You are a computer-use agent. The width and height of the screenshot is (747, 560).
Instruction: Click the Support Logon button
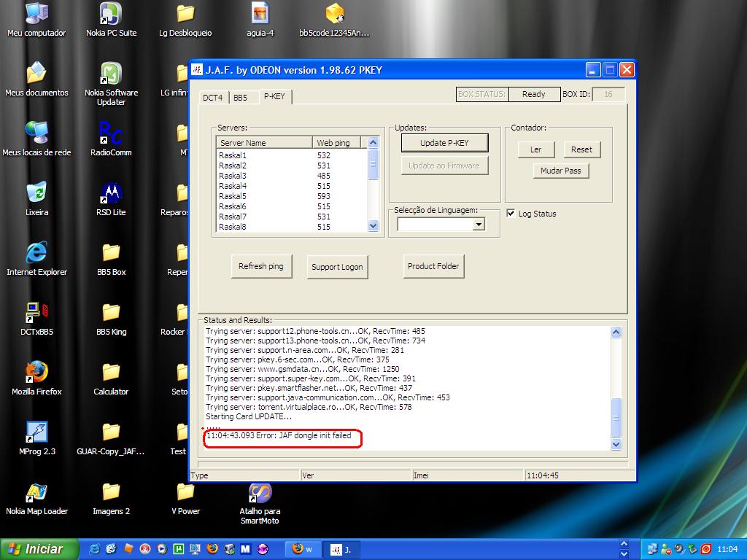(x=337, y=267)
